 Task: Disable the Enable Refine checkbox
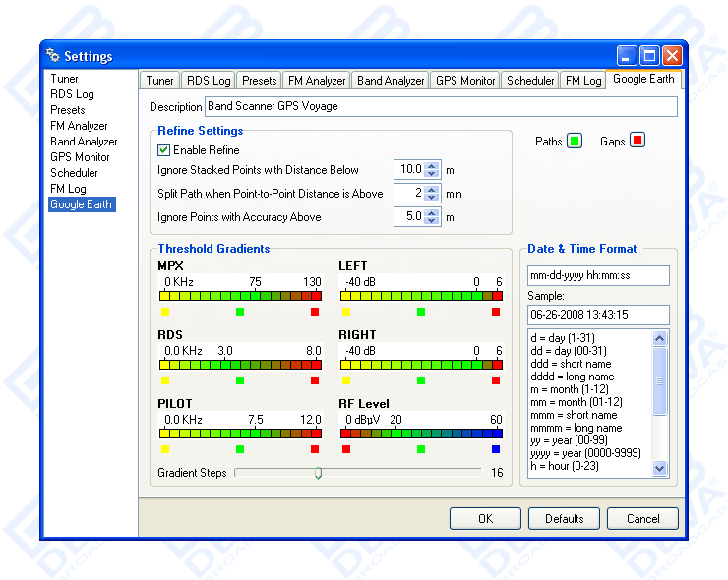tap(164, 150)
